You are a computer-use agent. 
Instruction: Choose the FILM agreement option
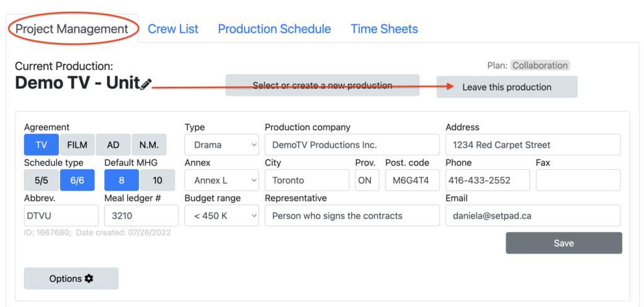click(77, 145)
